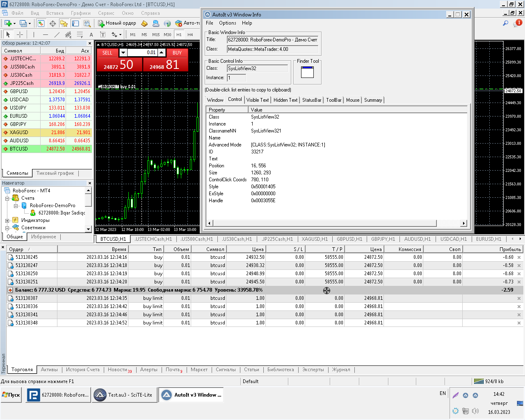Increase volume with the up arrow stepper
Viewport: 525px width, 420px height.
pyautogui.click(x=162, y=52)
